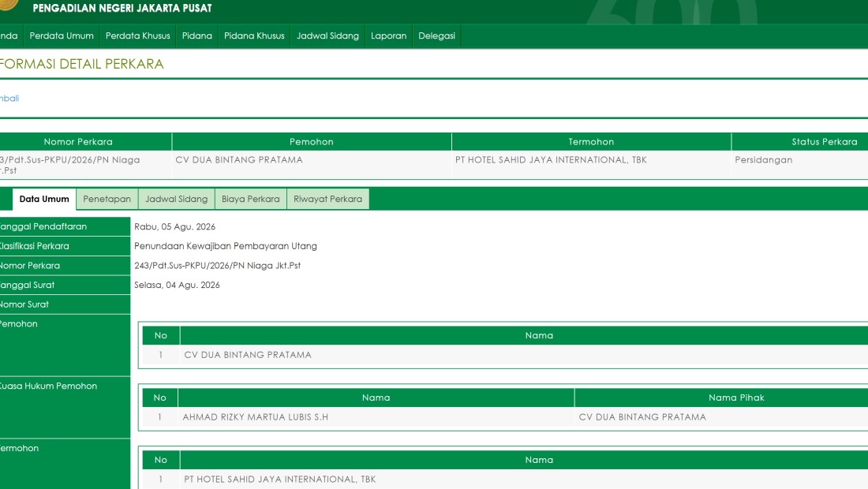Switch to the Riwayat Perkara tab
The height and width of the screenshot is (489, 868).
pyautogui.click(x=327, y=199)
